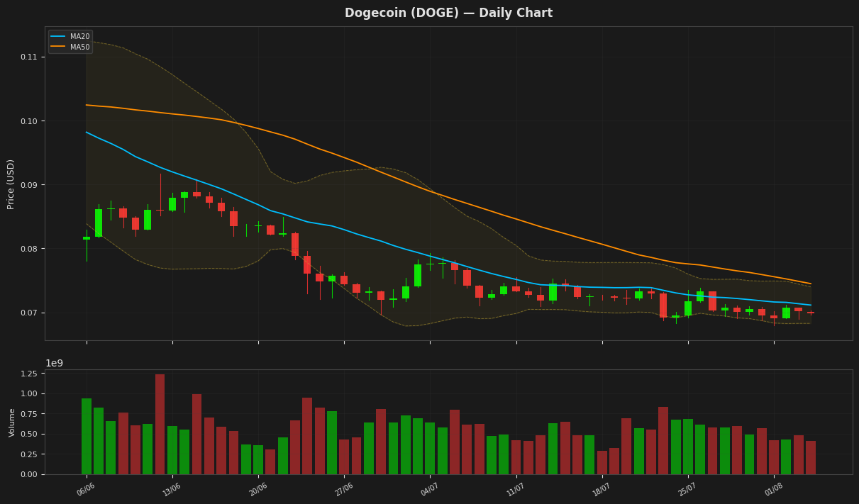Click the 20/06 date label

(x=257, y=489)
